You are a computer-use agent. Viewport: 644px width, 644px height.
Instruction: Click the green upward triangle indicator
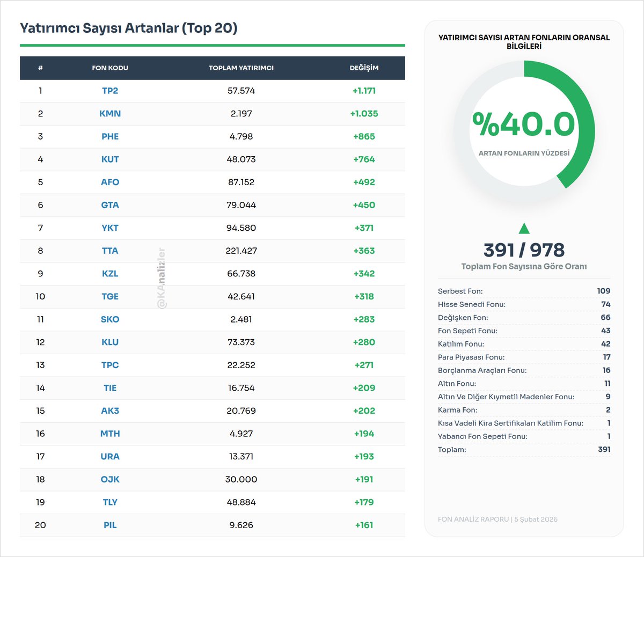(524, 229)
